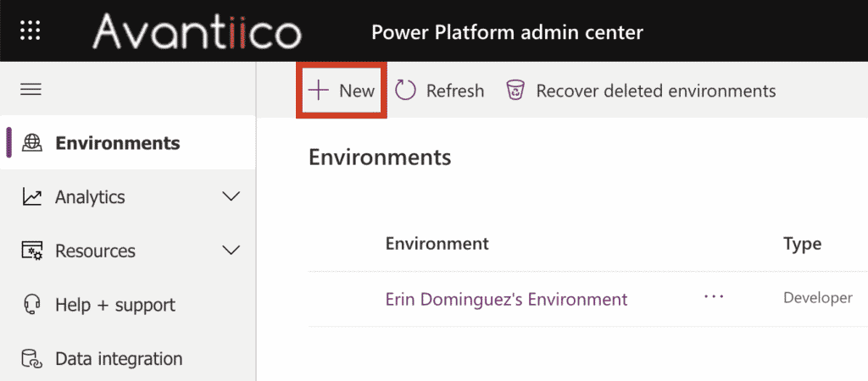Click the Environments page heading
868x381 pixels.
380,157
